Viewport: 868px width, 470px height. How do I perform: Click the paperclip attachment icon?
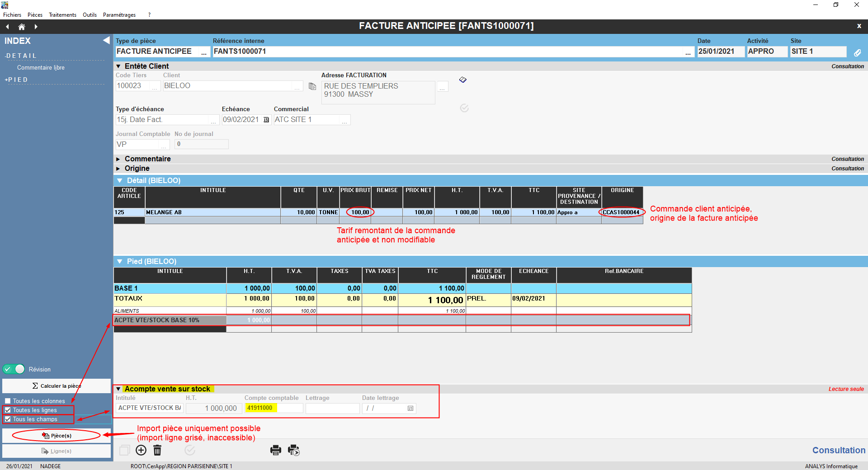pyautogui.click(x=857, y=52)
